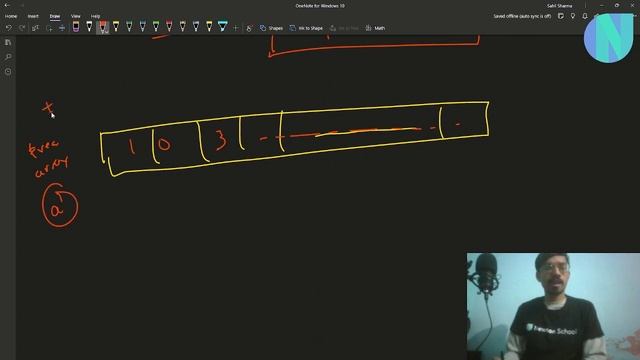
Task: Select the highlighted red pen
Action: [103, 27]
